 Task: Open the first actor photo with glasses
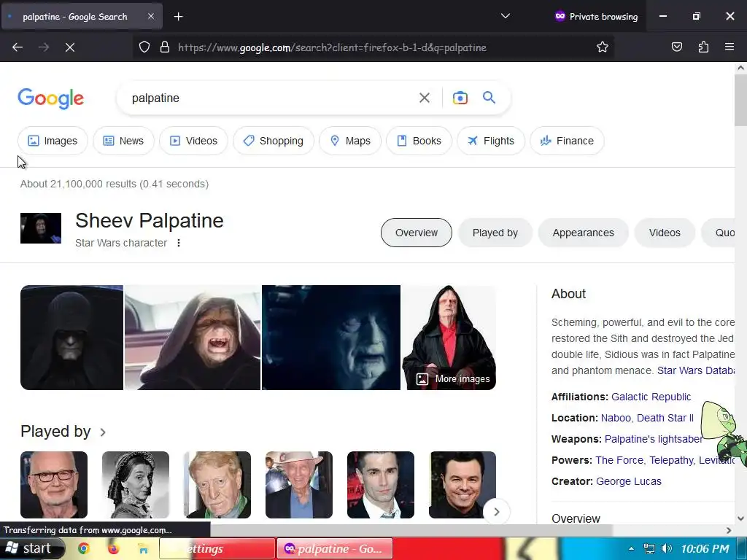point(54,485)
